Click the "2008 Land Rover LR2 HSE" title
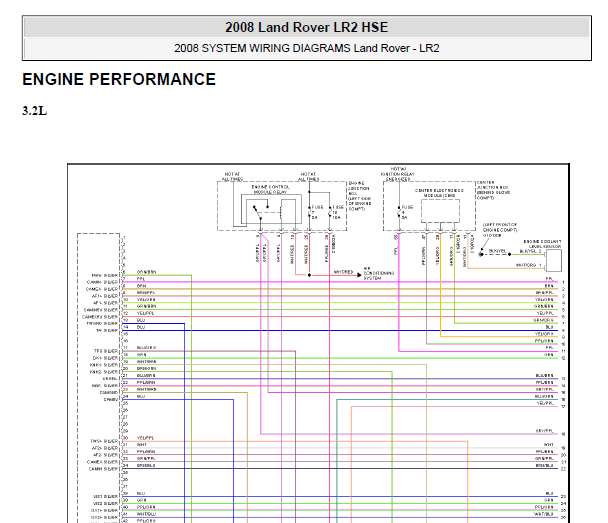The height and width of the screenshot is (523, 608). (x=306, y=28)
